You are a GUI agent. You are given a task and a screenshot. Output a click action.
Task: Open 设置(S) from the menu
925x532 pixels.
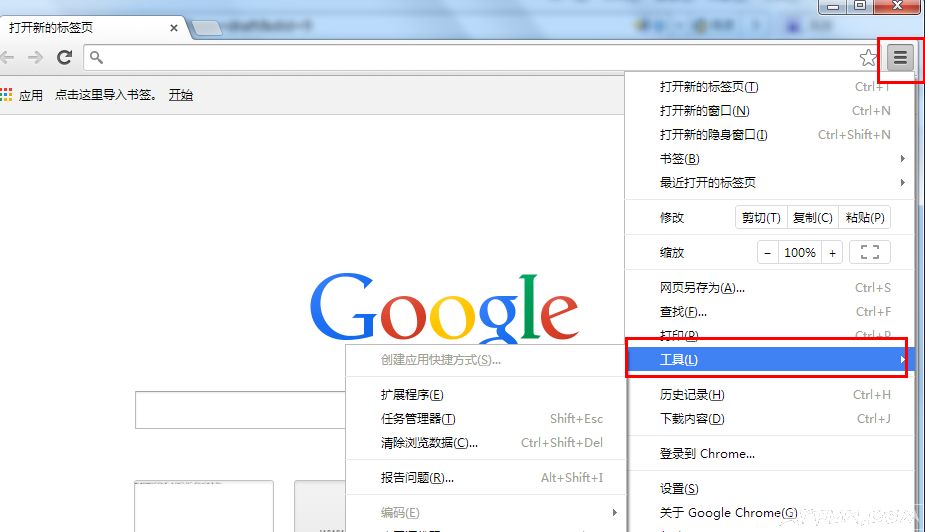pos(769,488)
